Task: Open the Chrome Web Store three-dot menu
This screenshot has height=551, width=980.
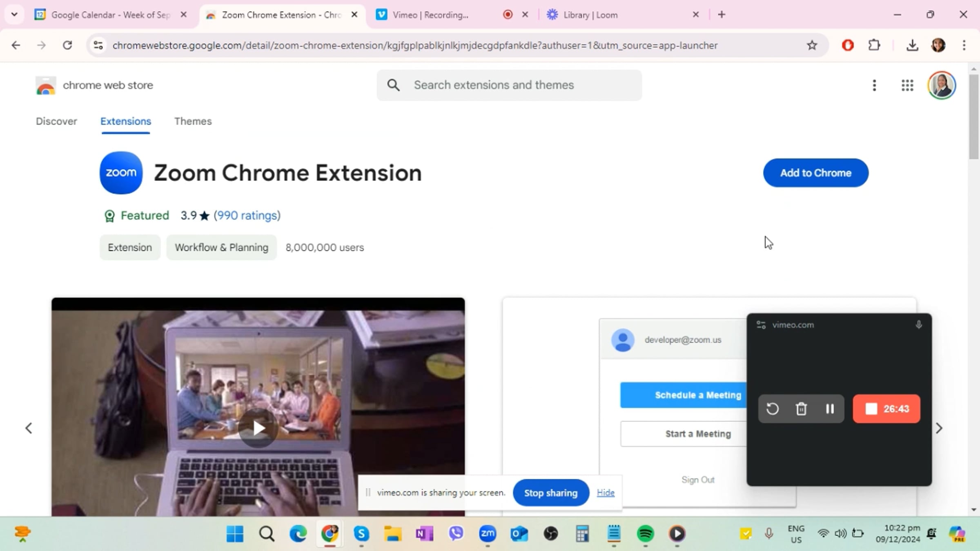Action: tap(874, 85)
